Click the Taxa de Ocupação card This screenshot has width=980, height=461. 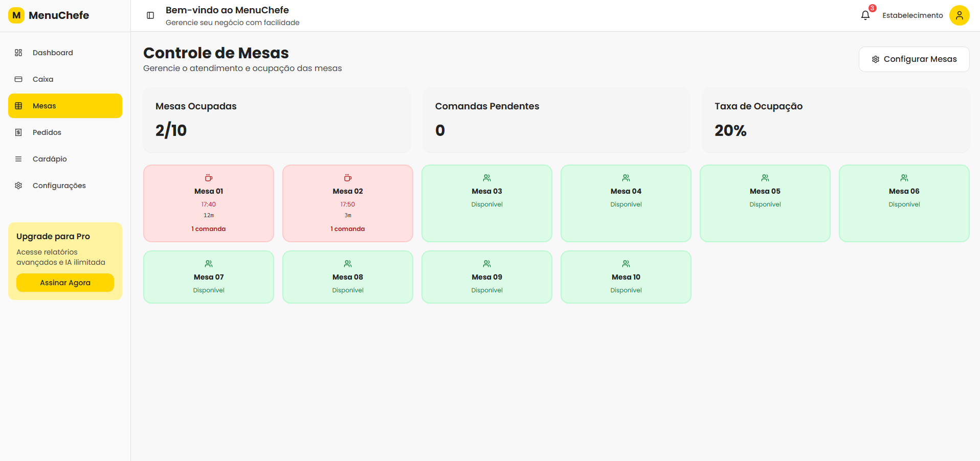coord(836,120)
